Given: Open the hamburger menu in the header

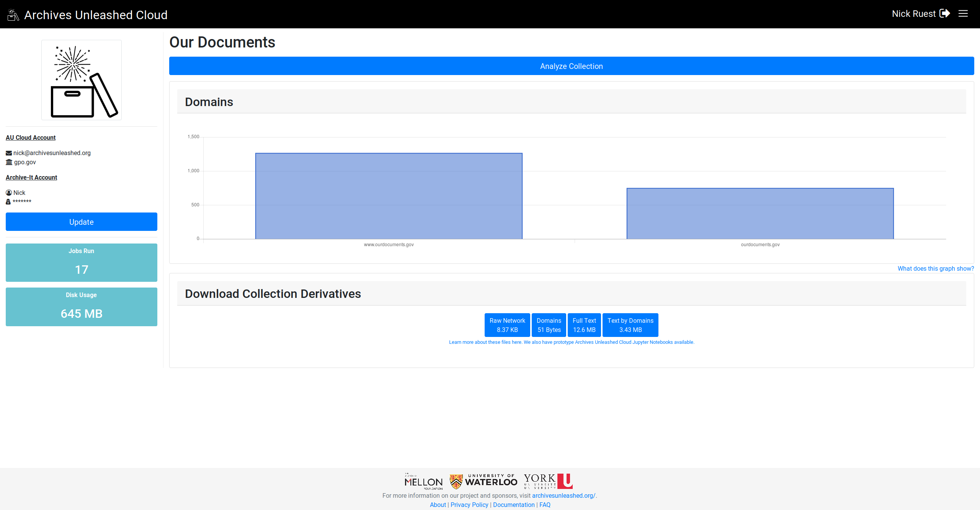Looking at the screenshot, I should pos(963,13).
